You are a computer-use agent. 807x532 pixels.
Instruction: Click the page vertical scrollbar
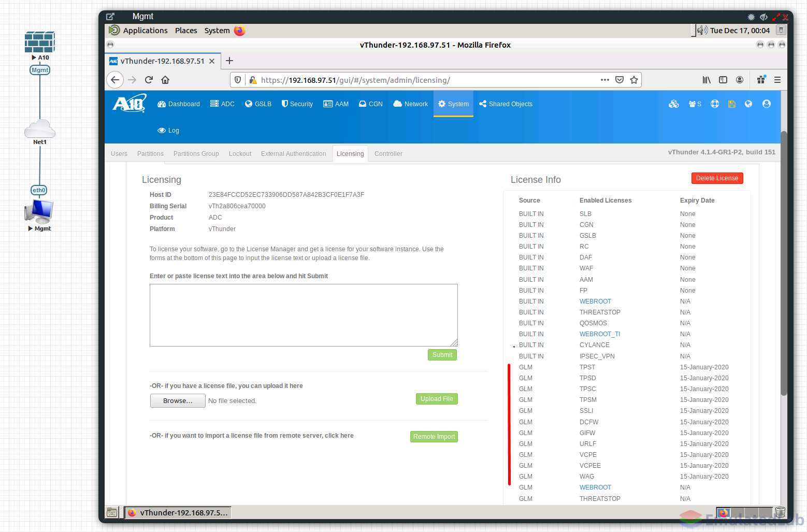tap(784, 263)
